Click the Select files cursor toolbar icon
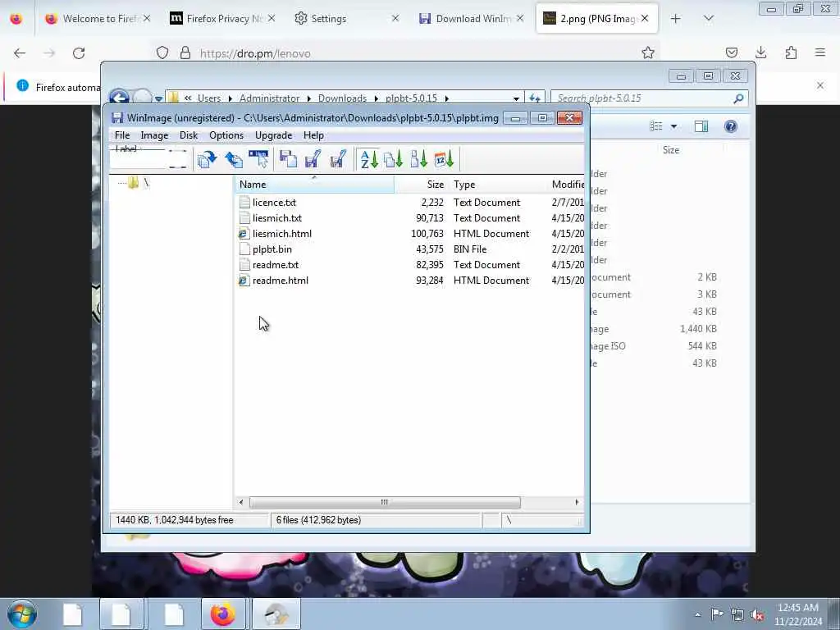 tap(258, 160)
